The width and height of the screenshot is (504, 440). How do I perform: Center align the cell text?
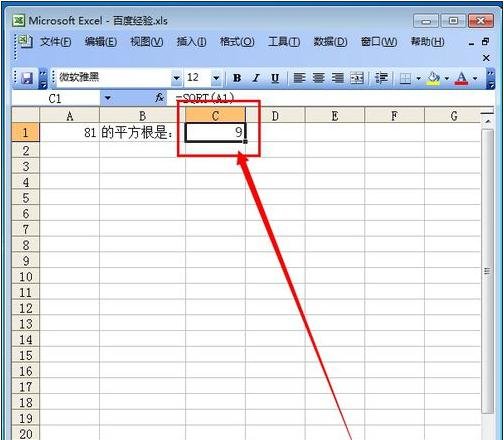[318, 78]
